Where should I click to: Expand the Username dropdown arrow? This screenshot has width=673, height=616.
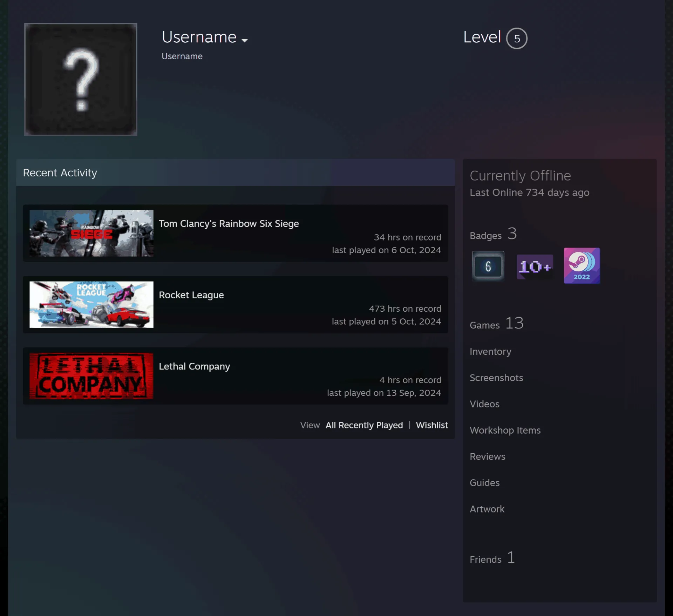[x=245, y=40]
